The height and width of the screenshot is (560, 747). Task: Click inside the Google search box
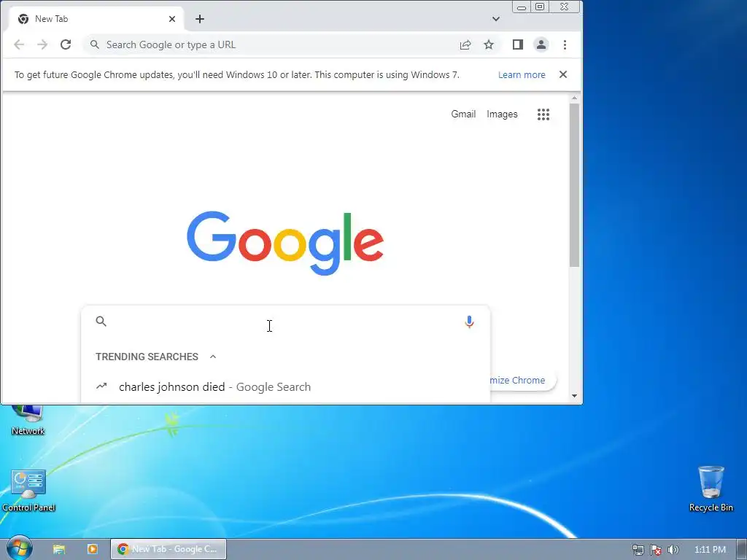(x=286, y=322)
